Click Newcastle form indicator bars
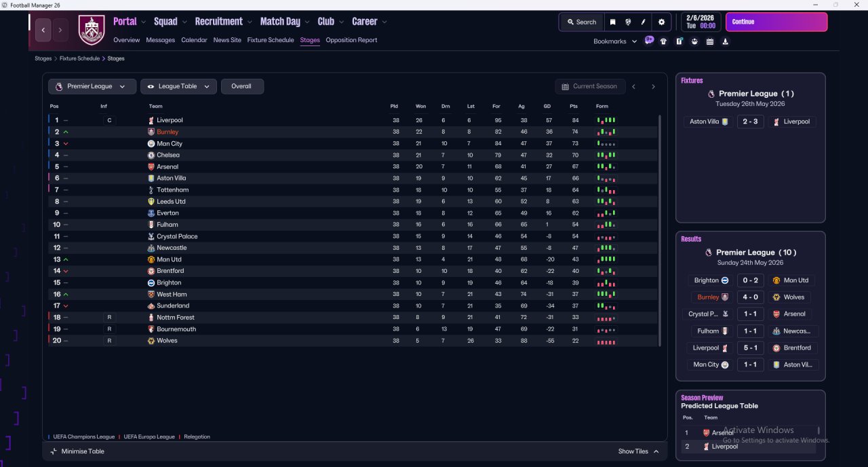Viewport: 868px width, 467px height. coord(606,248)
